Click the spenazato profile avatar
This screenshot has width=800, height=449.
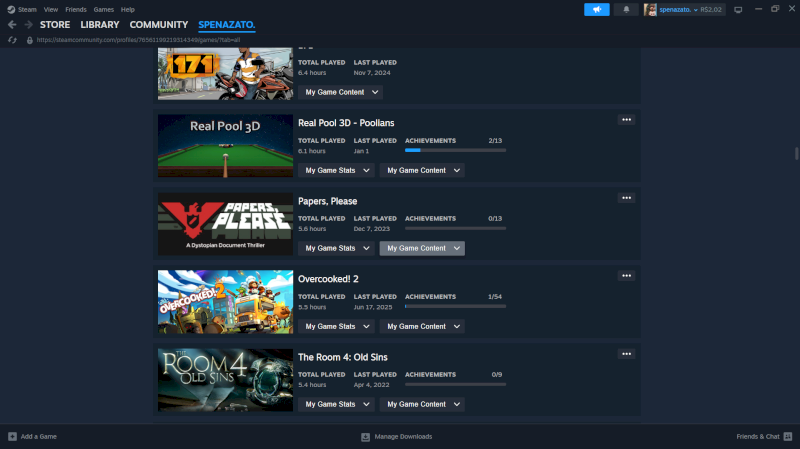650,9
